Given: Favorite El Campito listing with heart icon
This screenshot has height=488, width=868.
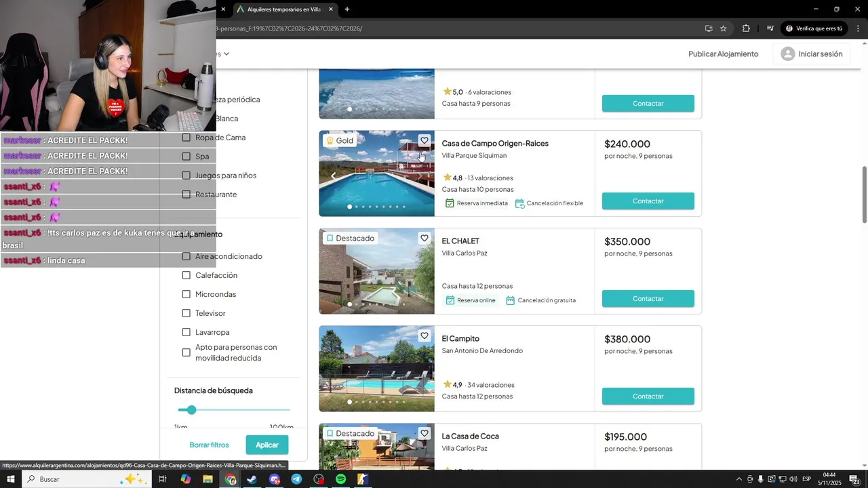Looking at the screenshot, I should (424, 336).
